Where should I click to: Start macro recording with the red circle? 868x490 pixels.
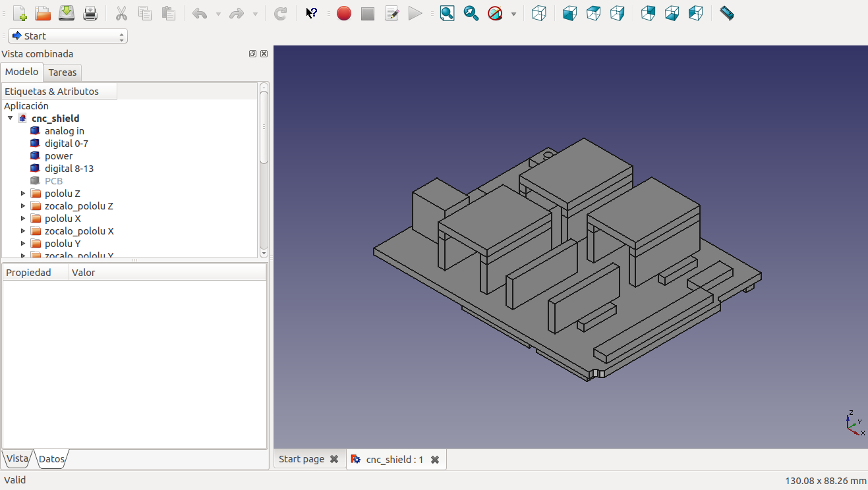[x=344, y=13]
